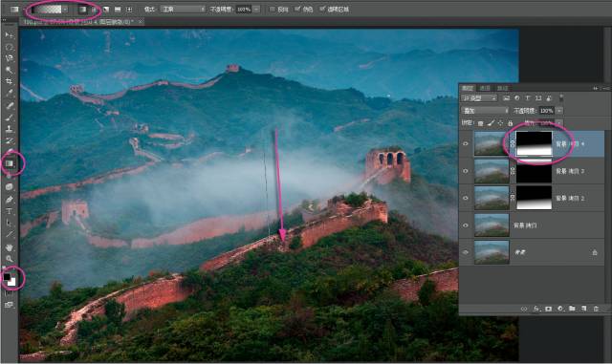
Task: Select the Pen tool
Action: (x=9, y=200)
